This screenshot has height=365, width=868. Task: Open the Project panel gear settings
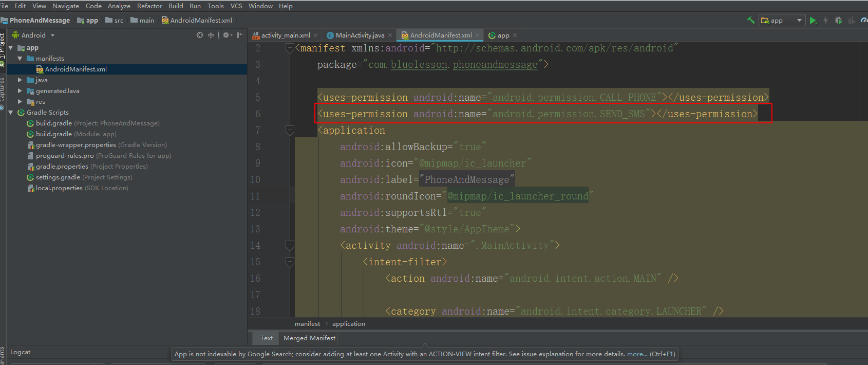[x=227, y=35]
